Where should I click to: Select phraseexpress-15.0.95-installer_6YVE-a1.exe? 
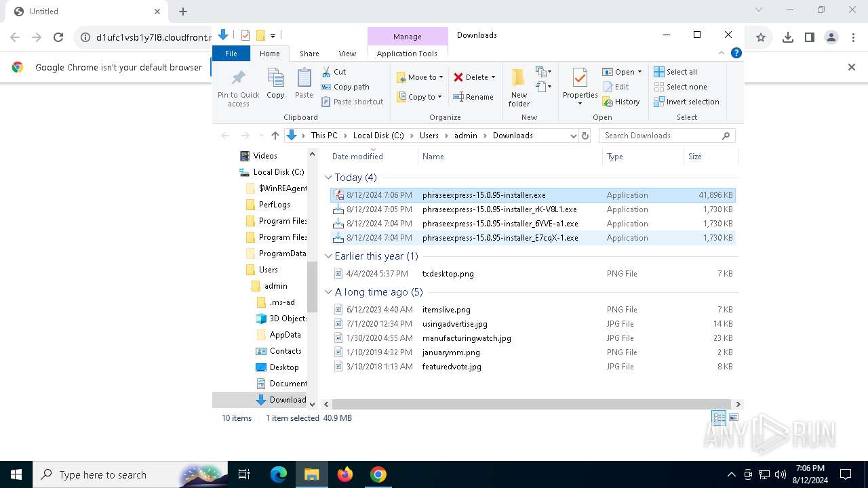click(533, 224)
